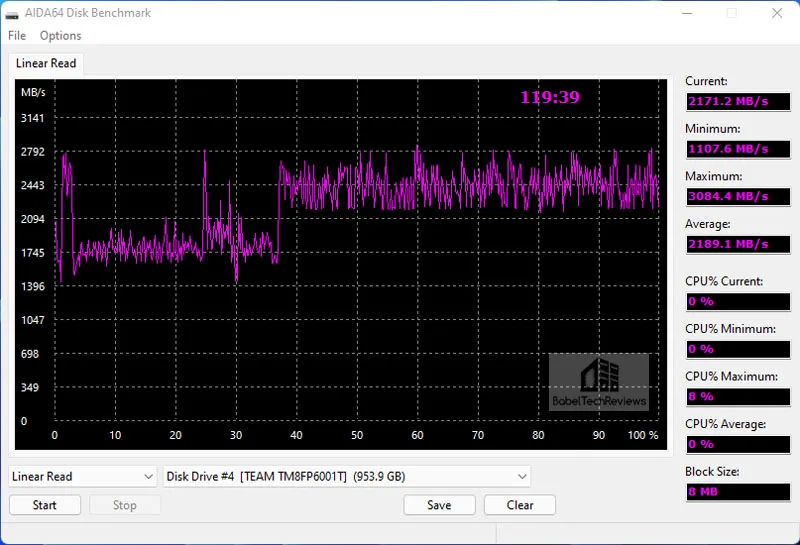Click the 'CPU% Maximum:' label

click(x=731, y=377)
